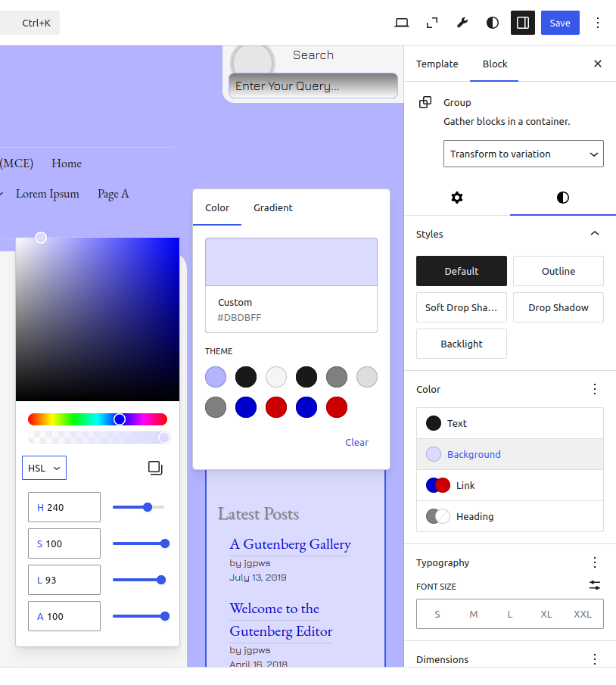The width and height of the screenshot is (616, 685).
Task: Open the top bar three-dot options menu
Action: pyautogui.click(x=598, y=23)
